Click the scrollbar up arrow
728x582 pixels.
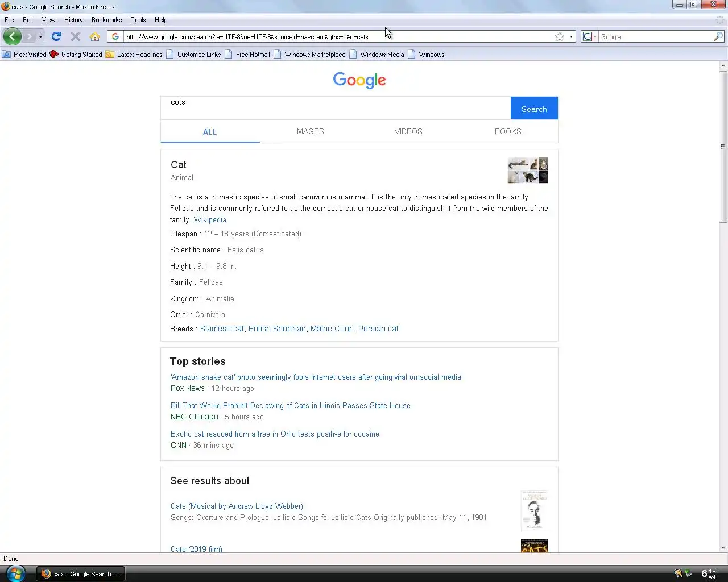[x=723, y=65]
